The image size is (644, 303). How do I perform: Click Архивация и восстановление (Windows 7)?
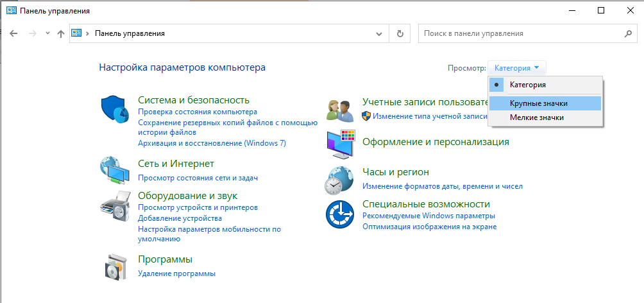[212, 143]
